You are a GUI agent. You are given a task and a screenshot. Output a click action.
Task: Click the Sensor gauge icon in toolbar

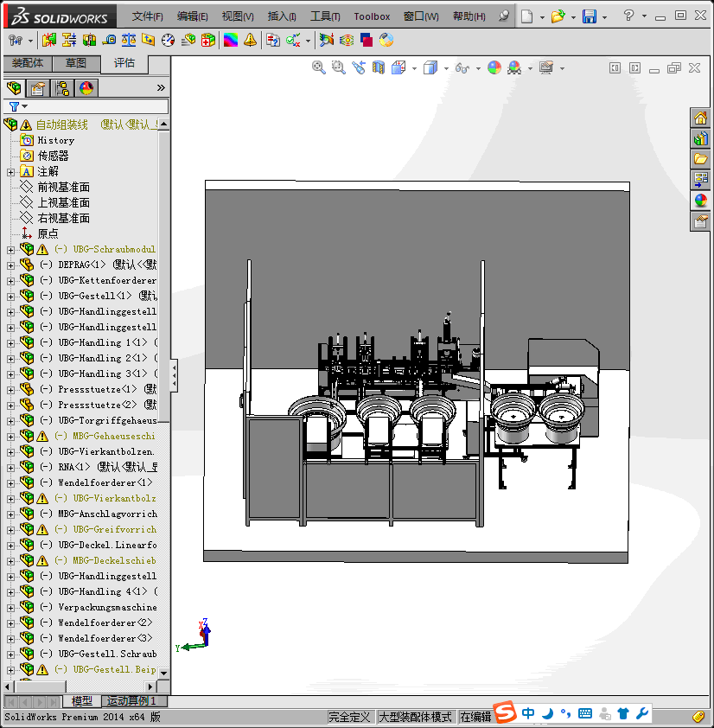click(168, 41)
